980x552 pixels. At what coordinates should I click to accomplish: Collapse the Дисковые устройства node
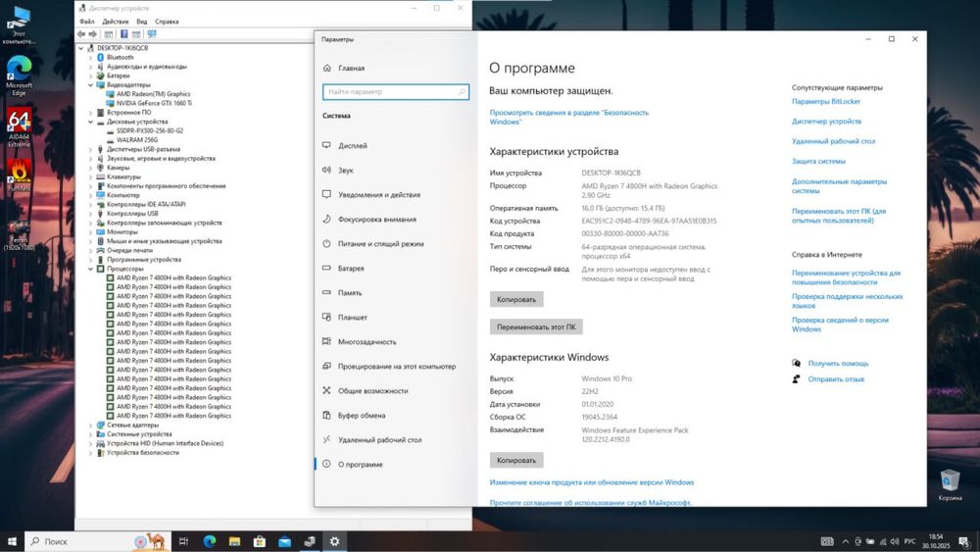[90, 122]
